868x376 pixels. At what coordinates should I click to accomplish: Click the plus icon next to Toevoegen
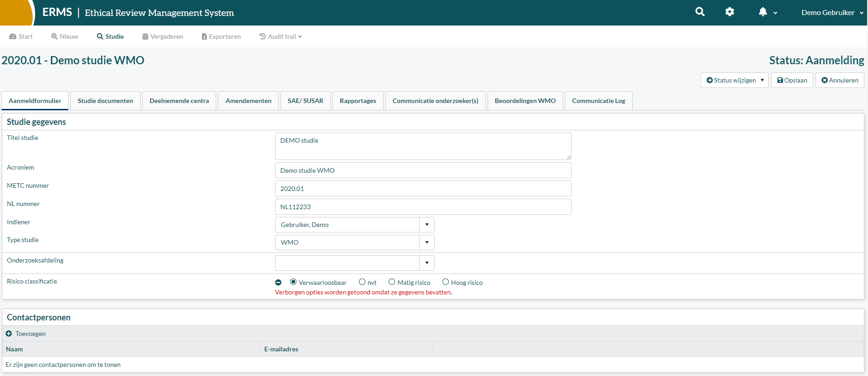tap(9, 334)
